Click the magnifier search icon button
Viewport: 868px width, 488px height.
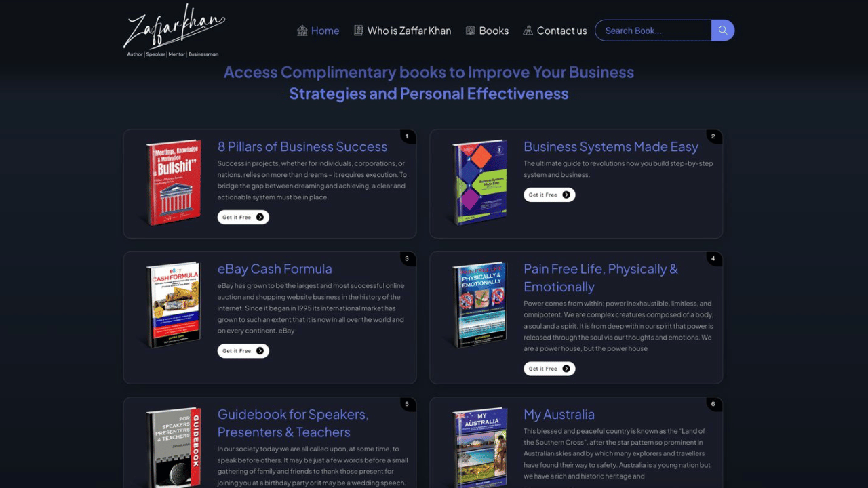[723, 30]
